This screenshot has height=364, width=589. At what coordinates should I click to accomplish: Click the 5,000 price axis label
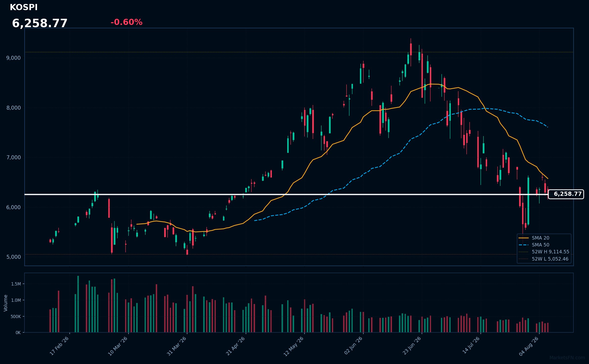(14, 257)
